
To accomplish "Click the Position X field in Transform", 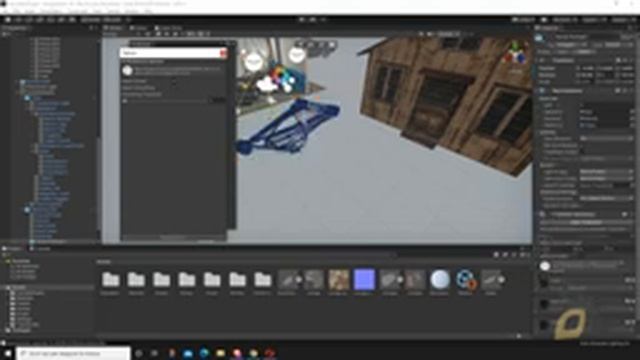I will coord(587,68).
